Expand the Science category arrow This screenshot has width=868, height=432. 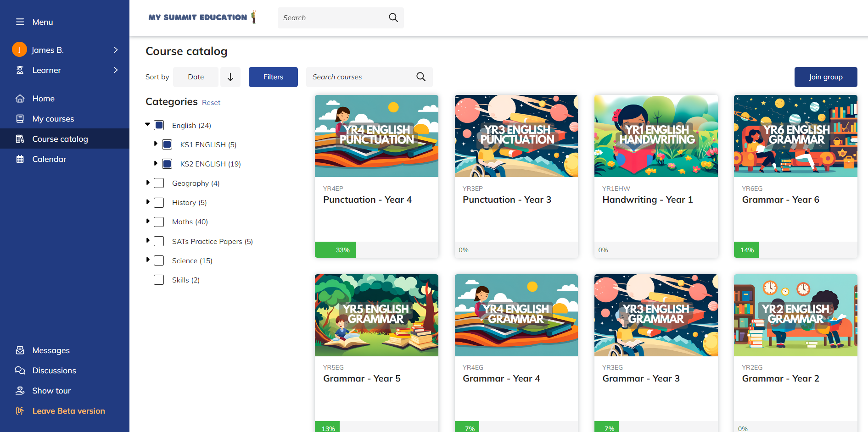(x=148, y=260)
